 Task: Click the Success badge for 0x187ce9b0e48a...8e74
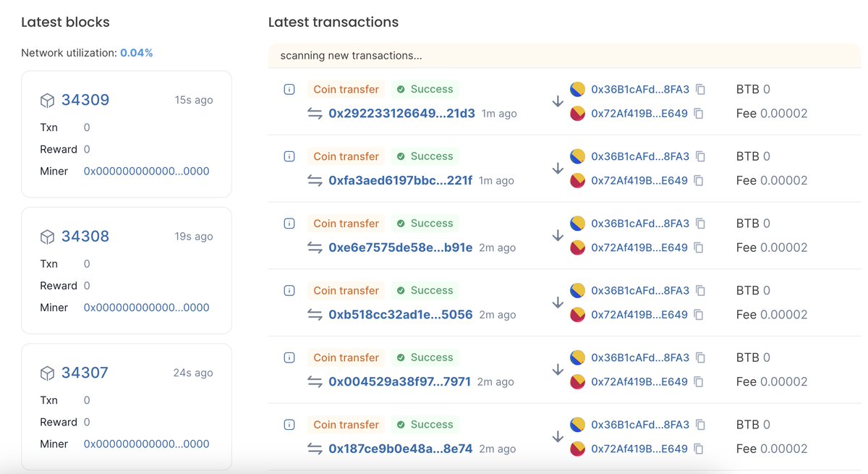click(x=425, y=425)
